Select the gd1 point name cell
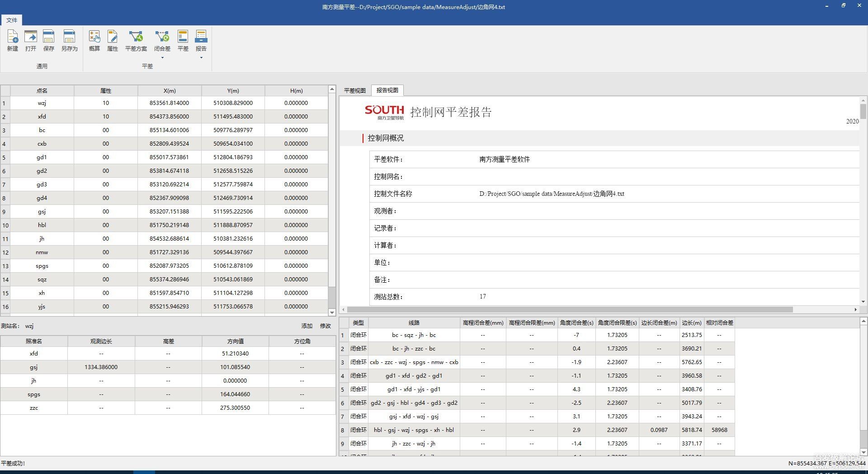Screen dimensions: 868x474 (x=42, y=157)
